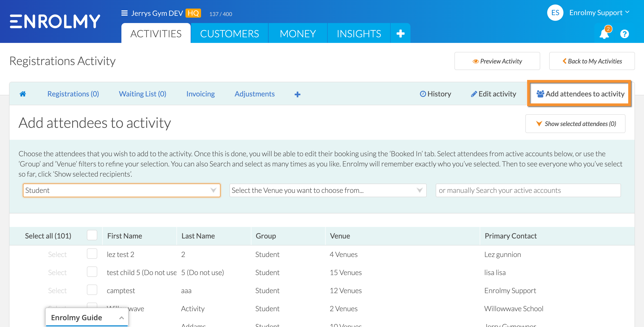The width and height of the screenshot is (644, 327).
Task: Click the '4 Venues' cell
Action: pyautogui.click(x=343, y=255)
